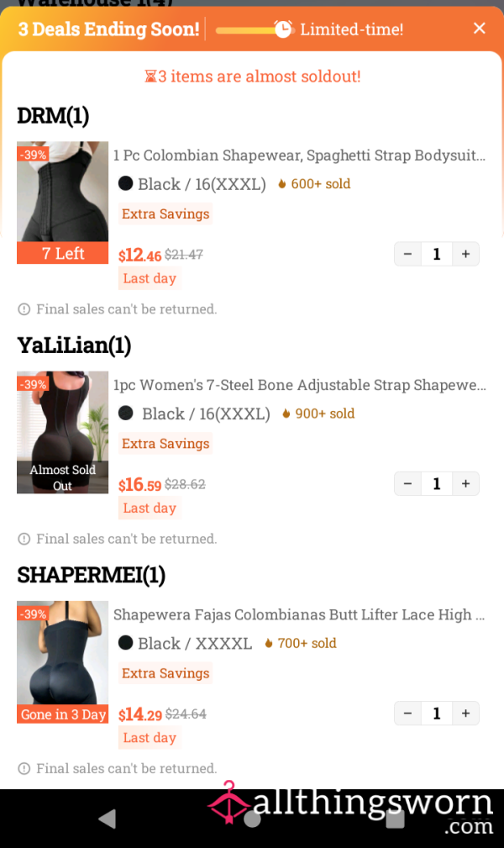This screenshot has width=504, height=848.
Task: Select the black color swatch of DRM item
Action: (x=125, y=183)
